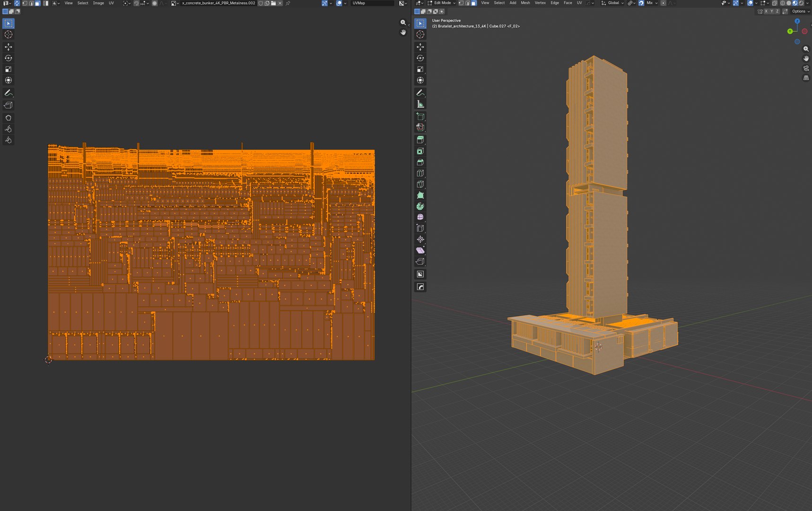This screenshot has height=511, width=812.
Task: Click image name x_concrete_bunker_4K_PBR_Metalness.002
Action: (218, 3)
